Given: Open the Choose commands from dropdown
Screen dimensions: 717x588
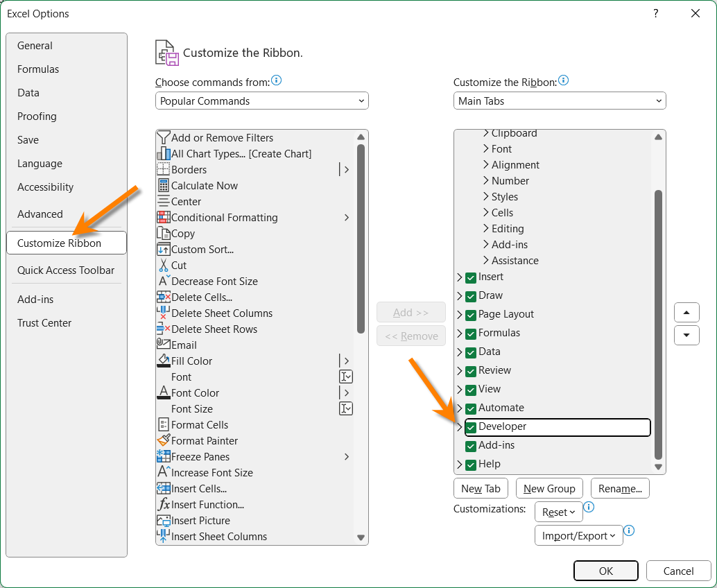Looking at the screenshot, I should tap(261, 101).
